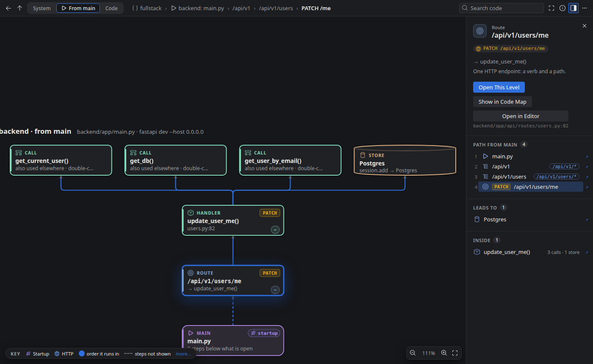Open the fullstack breadcrumb
The image size is (593, 364).
click(147, 8)
